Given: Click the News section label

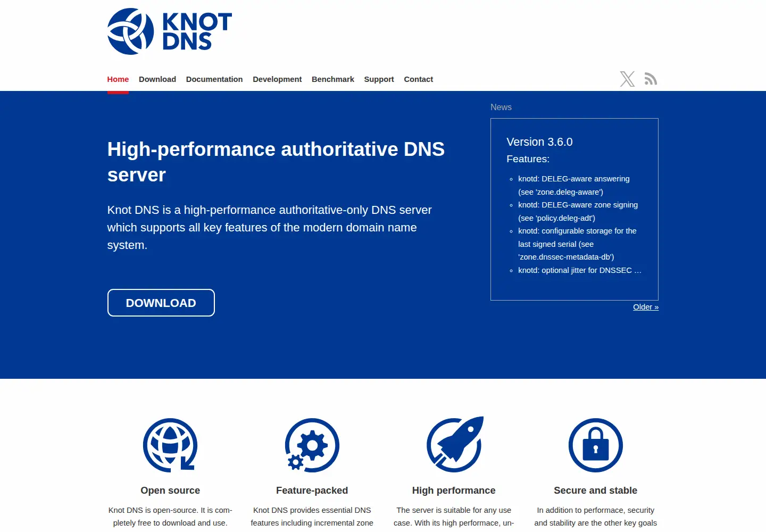Looking at the screenshot, I should click(x=501, y=107).
